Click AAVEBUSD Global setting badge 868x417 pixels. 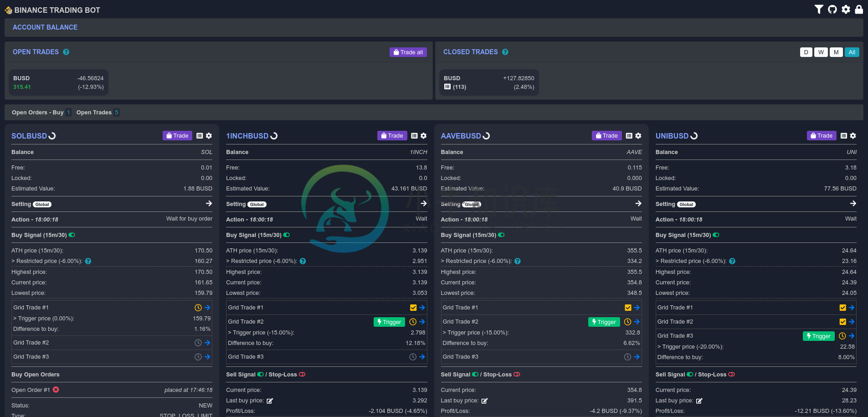(x=472, y=204)
